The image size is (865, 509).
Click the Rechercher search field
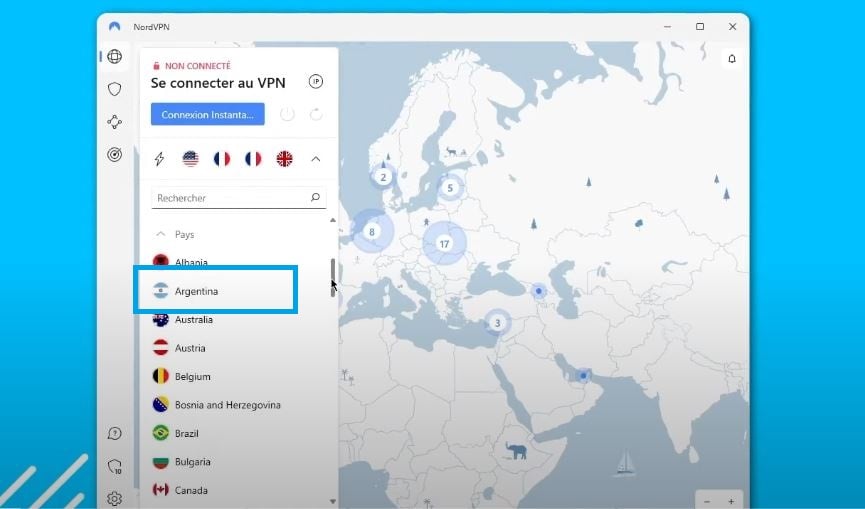pos(230,198)
